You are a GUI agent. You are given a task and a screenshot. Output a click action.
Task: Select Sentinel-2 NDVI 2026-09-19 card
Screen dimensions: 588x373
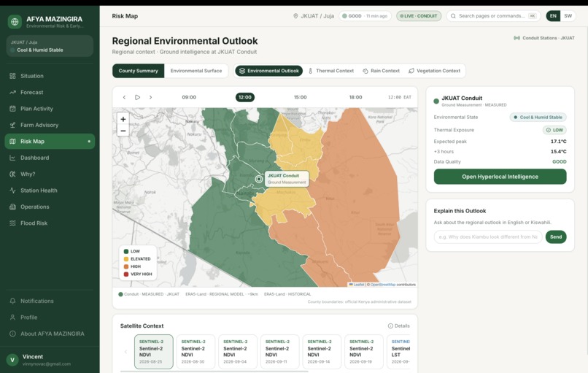[364, 352]
